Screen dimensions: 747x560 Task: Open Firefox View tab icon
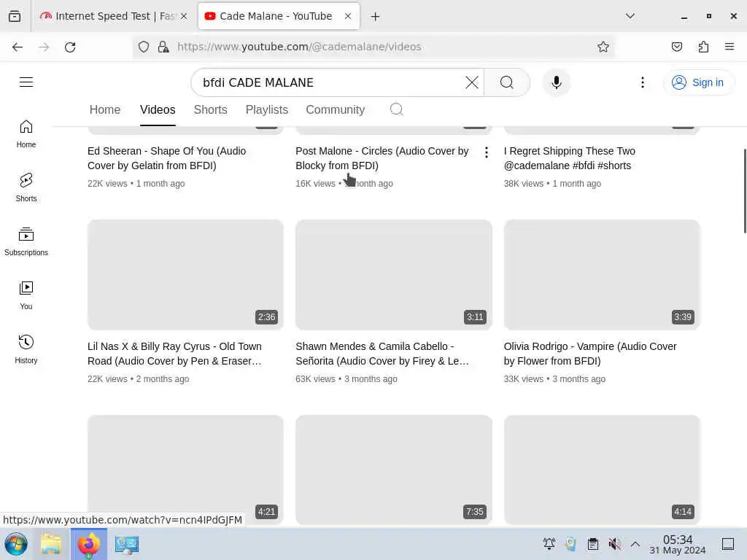click(15, 16)
